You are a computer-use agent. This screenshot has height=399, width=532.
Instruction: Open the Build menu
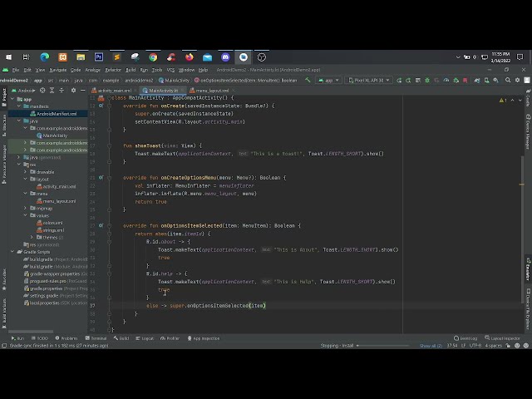click(x=131, y=70)
